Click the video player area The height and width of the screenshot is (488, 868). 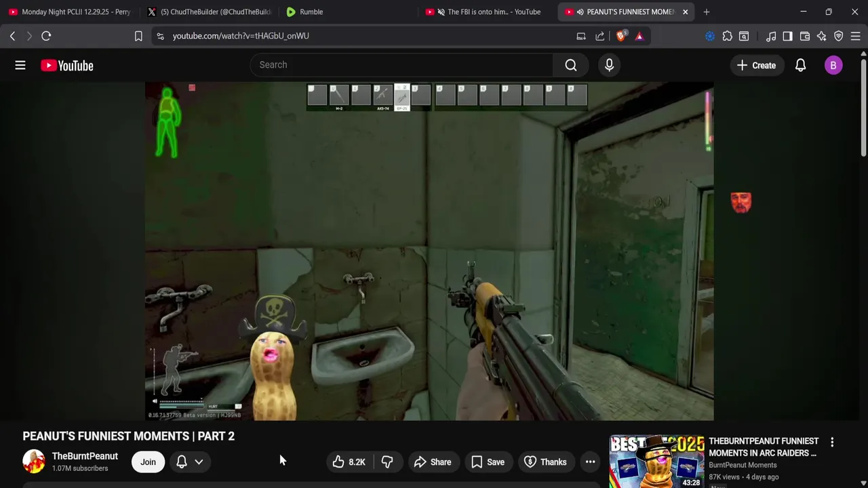(x=429, y=251)
